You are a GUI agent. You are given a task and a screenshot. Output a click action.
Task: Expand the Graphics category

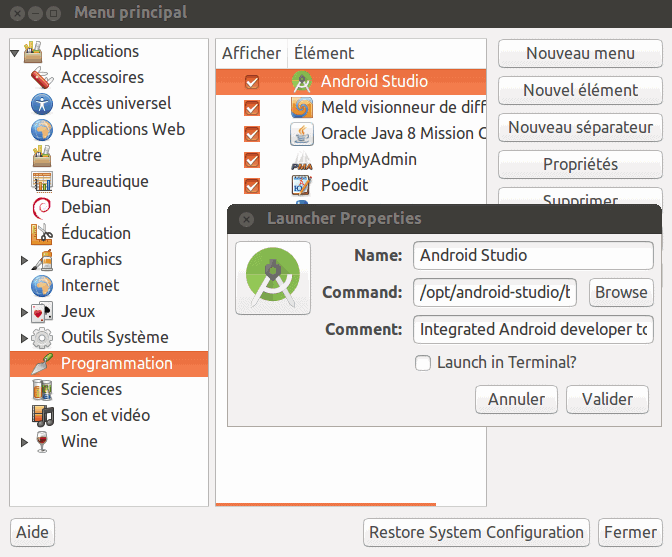(x=24, y=260)
